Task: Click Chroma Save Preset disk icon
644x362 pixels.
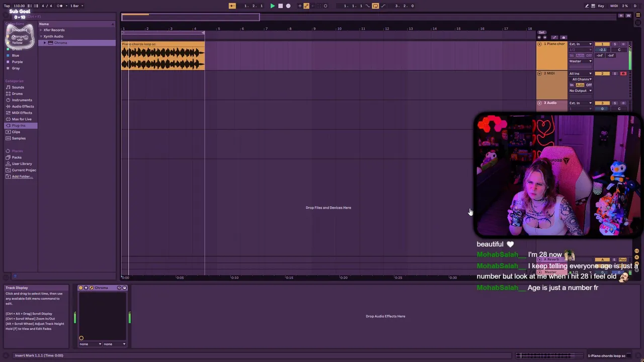Action: pos(124,288)
